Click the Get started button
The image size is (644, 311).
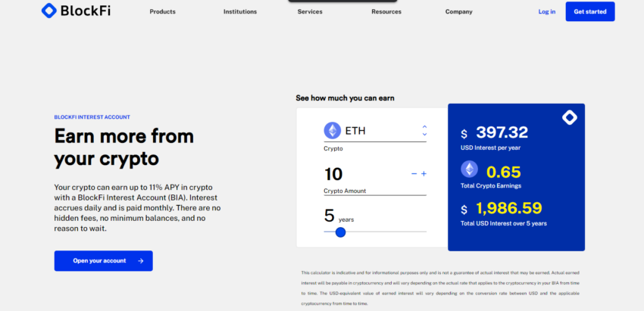(590, 11)
